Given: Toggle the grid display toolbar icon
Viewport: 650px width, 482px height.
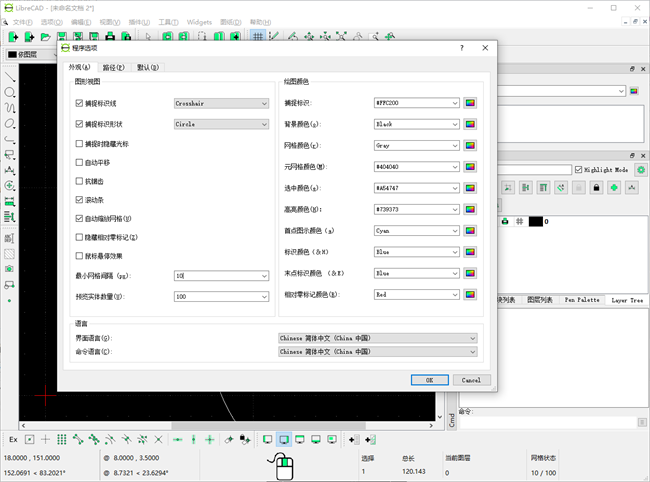Looking at the screenshot, I should (258, 37).
